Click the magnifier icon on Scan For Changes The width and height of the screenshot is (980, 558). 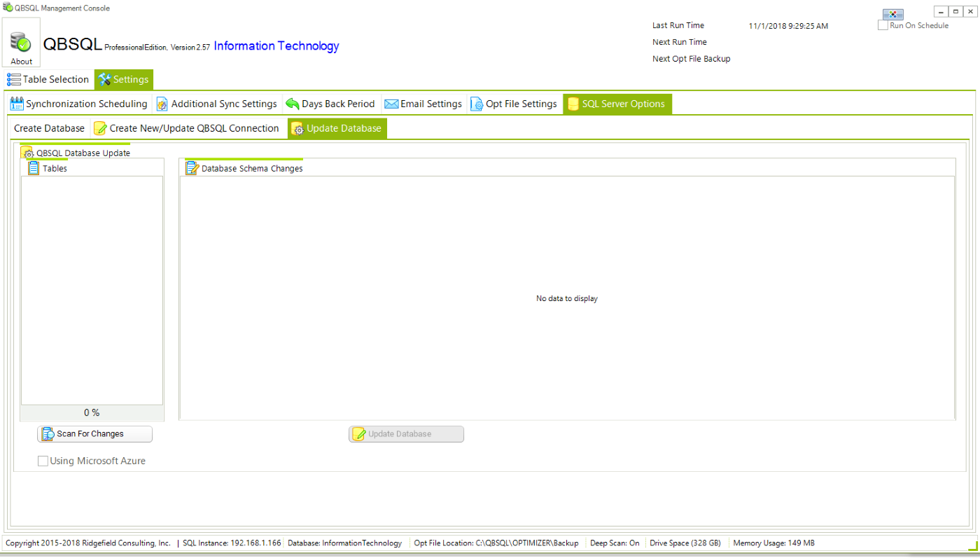[48, 434]
